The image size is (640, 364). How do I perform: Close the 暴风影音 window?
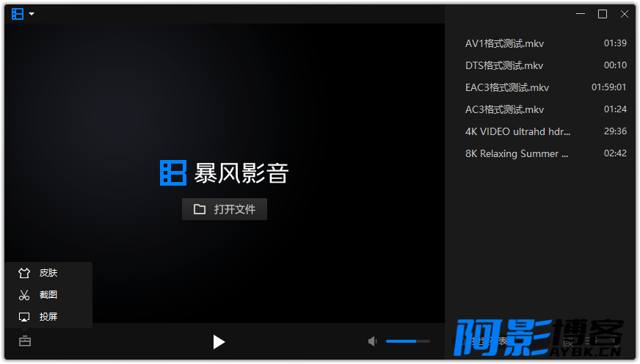tap(625, 14)
